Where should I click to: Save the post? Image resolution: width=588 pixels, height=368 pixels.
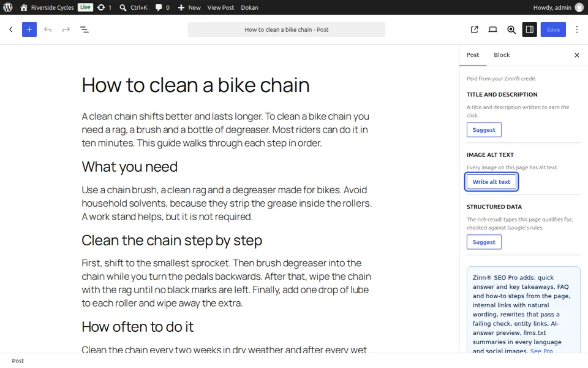[x=553, y=29]
